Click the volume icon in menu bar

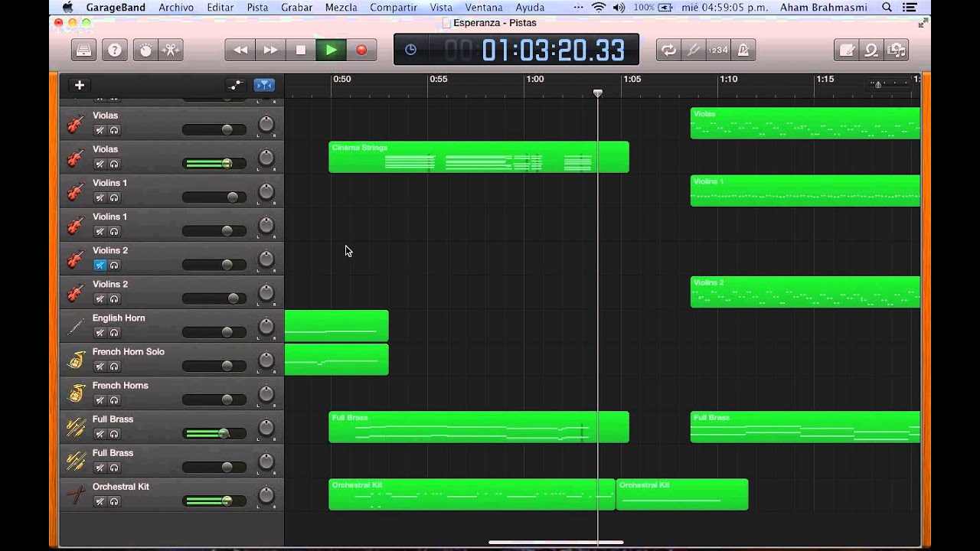[x=619, y=8]
